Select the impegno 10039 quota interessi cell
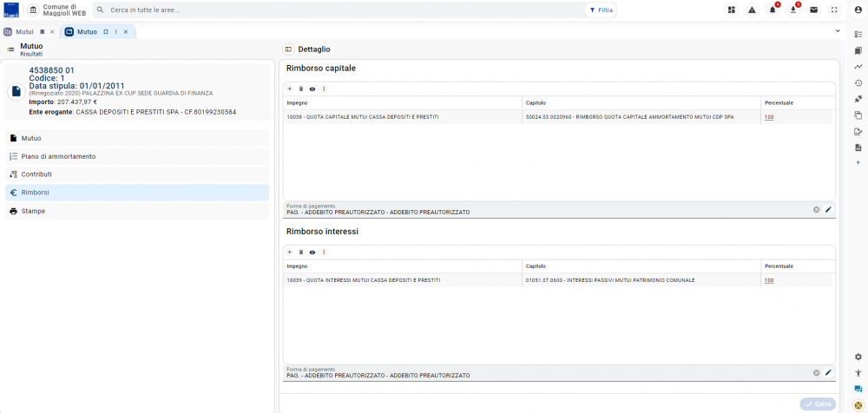This screenshot has width=868, height=413. [403, 280]
